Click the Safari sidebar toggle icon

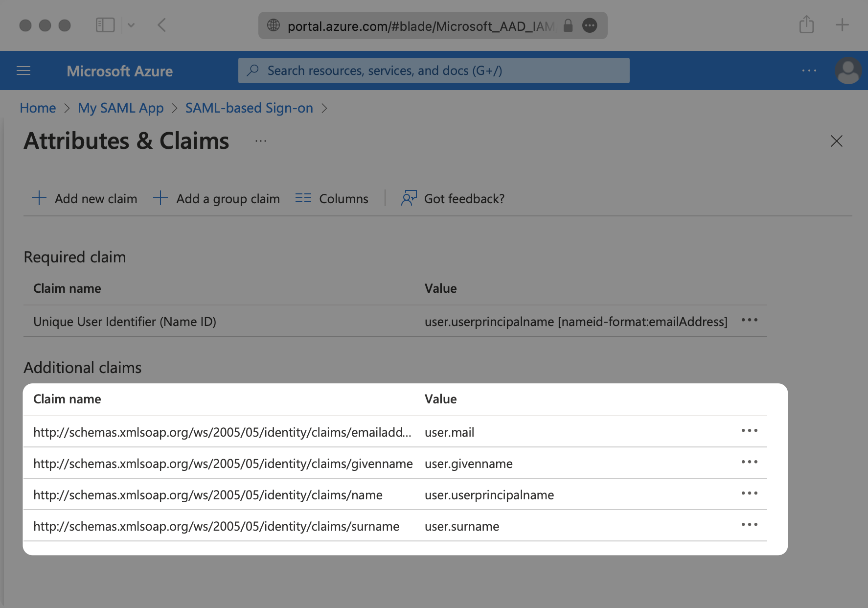(105, 25)
